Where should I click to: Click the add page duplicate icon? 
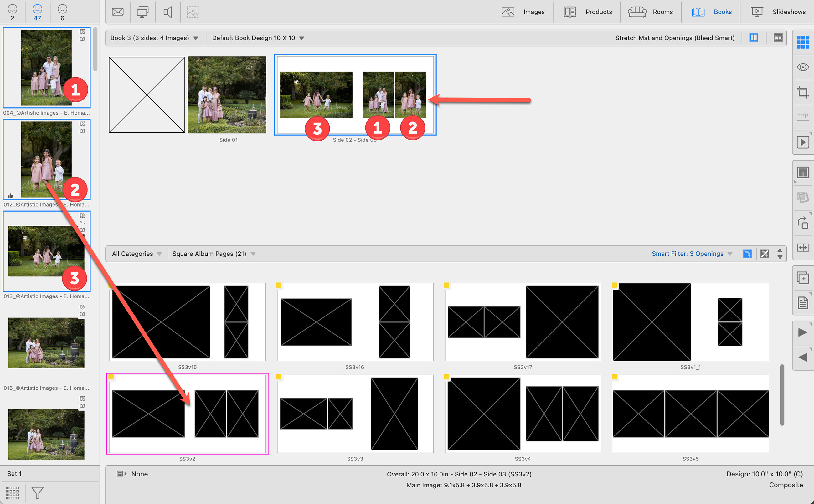point(803,278)
